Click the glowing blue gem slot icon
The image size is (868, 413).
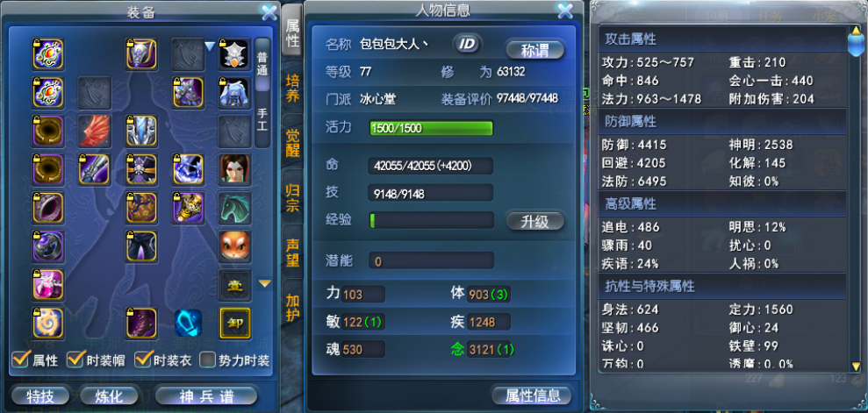point(188,324)
